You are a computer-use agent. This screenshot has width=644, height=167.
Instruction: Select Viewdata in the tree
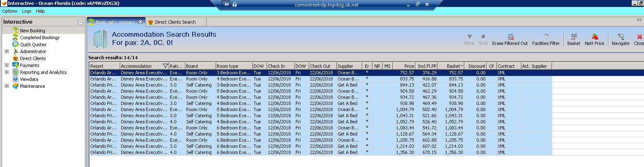coord(29,79)
